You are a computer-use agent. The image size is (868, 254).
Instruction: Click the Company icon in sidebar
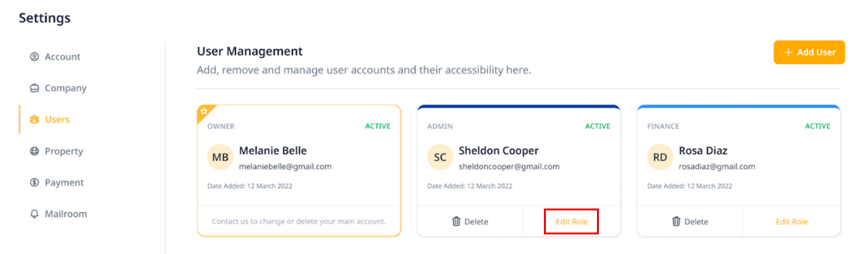pos(35,88)
